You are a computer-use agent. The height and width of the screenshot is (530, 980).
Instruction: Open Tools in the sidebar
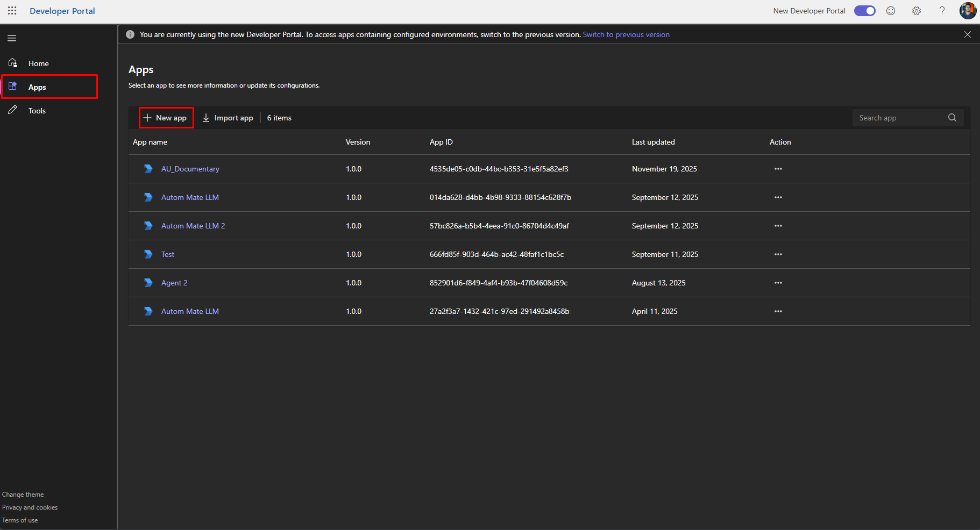[x=37, y=111]
